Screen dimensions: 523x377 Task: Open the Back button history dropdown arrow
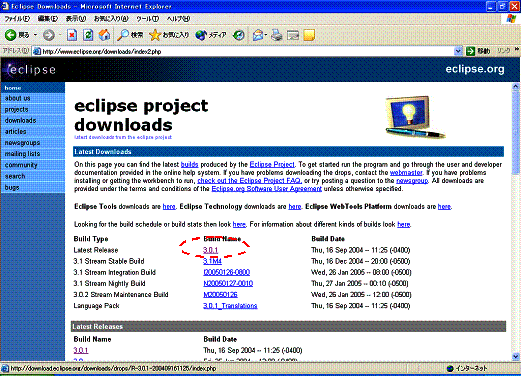tap(35, 35)
